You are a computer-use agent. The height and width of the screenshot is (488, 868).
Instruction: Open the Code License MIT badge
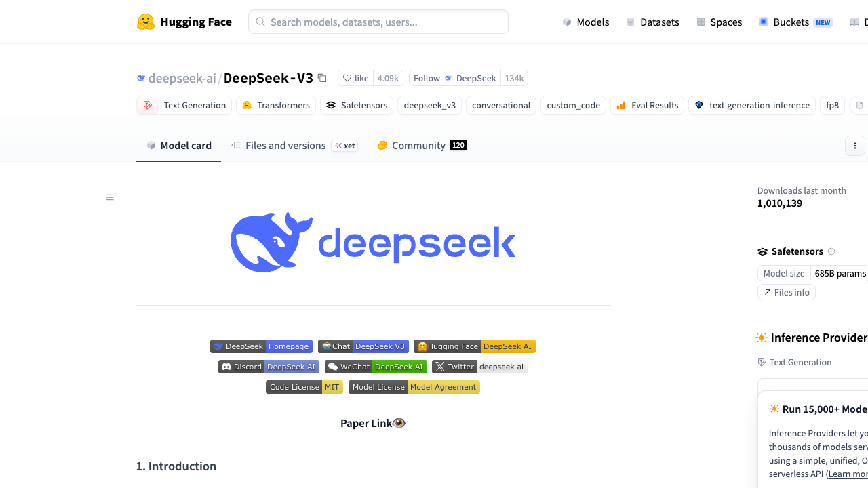pyautogui.click(x=304, y=387)
